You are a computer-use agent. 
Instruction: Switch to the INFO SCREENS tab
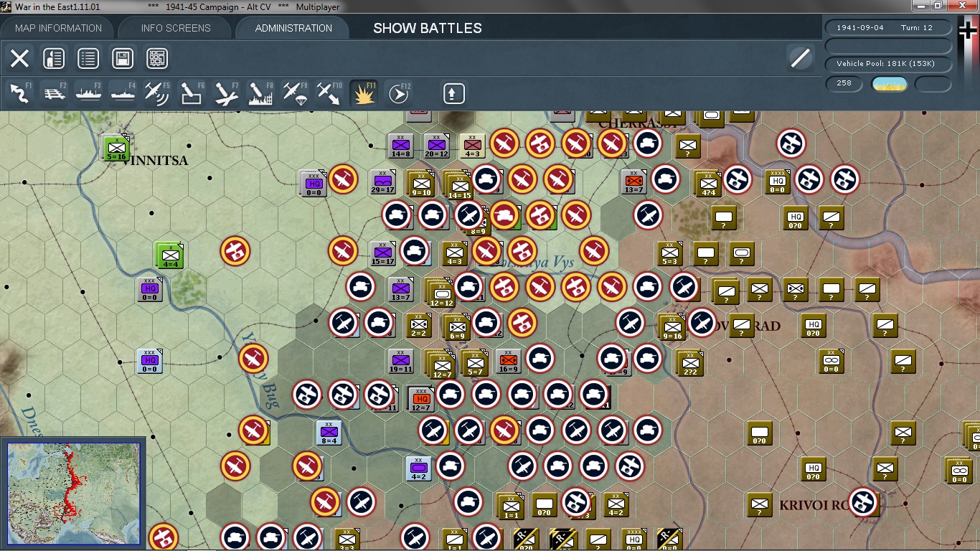tap(176, 28)
